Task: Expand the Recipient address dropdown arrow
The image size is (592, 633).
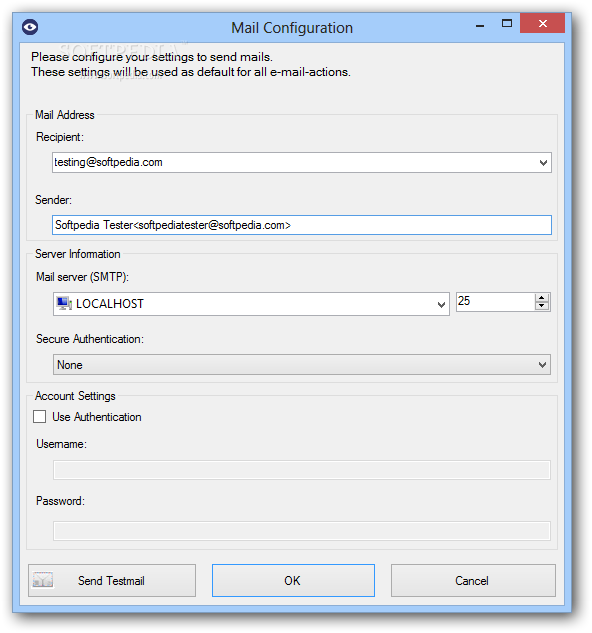Action: [x=543, y=163]
